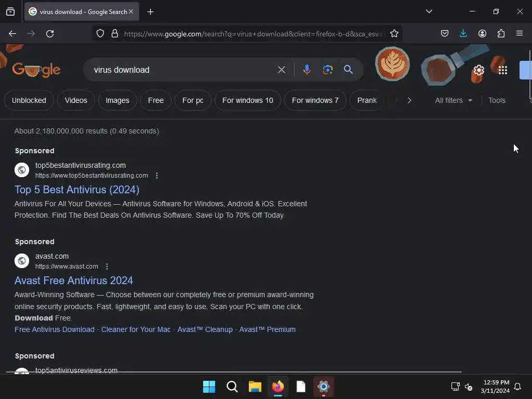Start voice search with microphone
Viewport: 532px width, 399px height.
point(307,70)
